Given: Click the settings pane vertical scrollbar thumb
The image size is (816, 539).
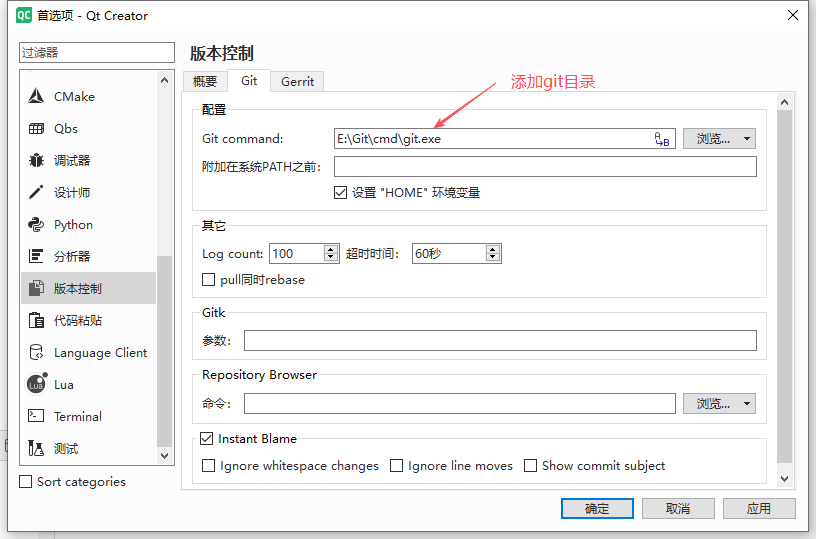Looking at the screenshot, I should (784, 286).
